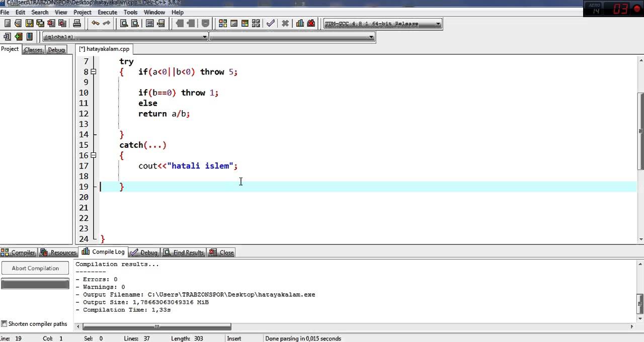Compile using the four-squares Compile icon
The image size is (644, 342).
click(x=223, y=23)
